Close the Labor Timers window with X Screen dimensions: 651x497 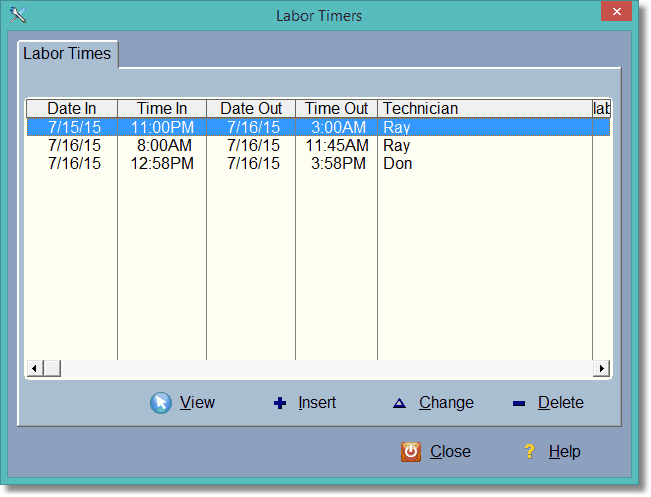coord(617,11)
